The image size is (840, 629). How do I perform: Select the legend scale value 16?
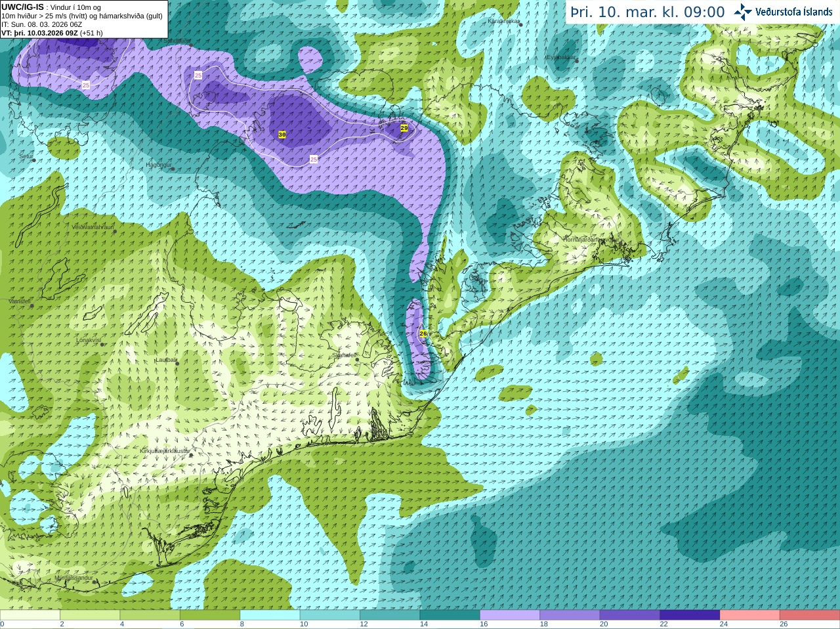point(484,624)
